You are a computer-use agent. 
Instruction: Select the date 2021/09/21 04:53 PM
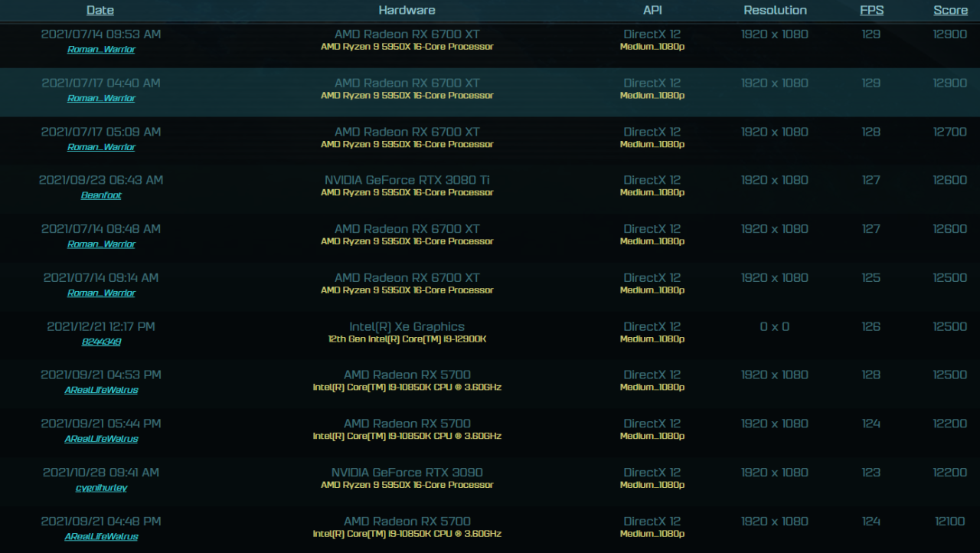click(101, 375)
